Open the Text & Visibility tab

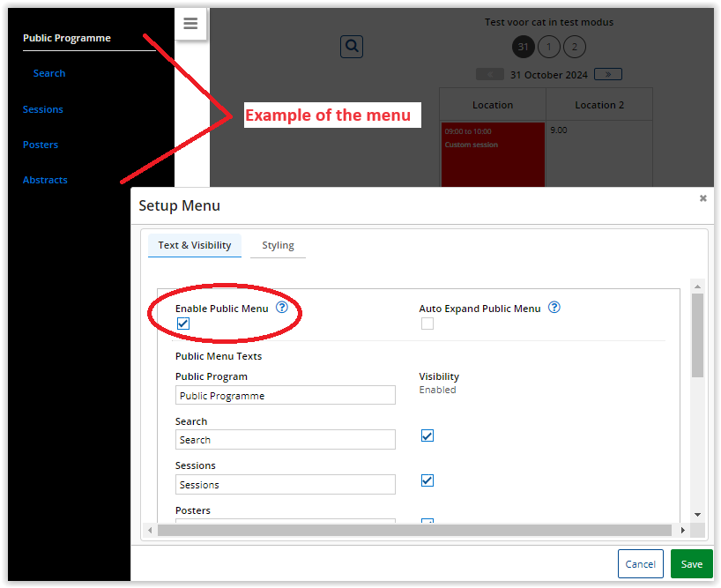(x=195, y=245)
